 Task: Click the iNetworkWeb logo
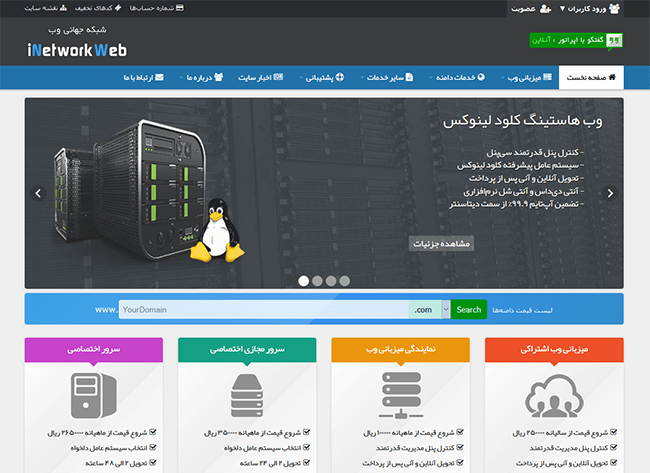77,50
